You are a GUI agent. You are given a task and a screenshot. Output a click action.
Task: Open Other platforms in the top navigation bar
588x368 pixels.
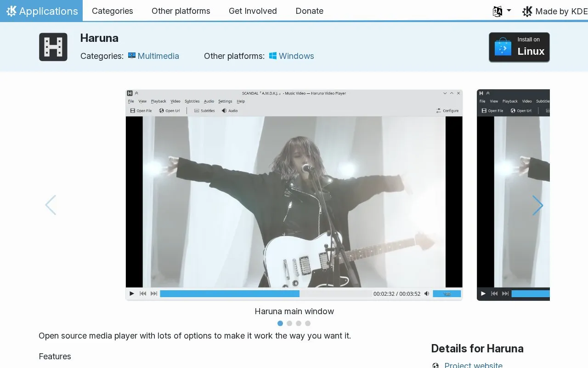pos(181,11)
